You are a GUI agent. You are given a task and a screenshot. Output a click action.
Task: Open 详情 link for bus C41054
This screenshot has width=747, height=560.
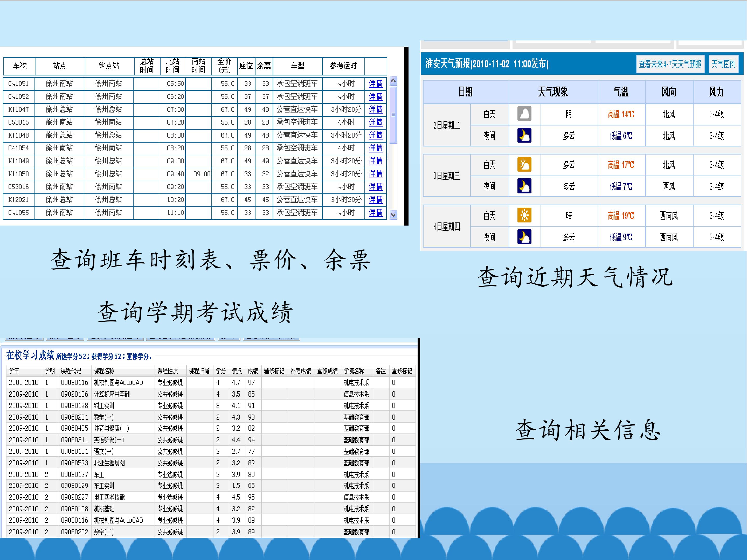tap(376, 148)
